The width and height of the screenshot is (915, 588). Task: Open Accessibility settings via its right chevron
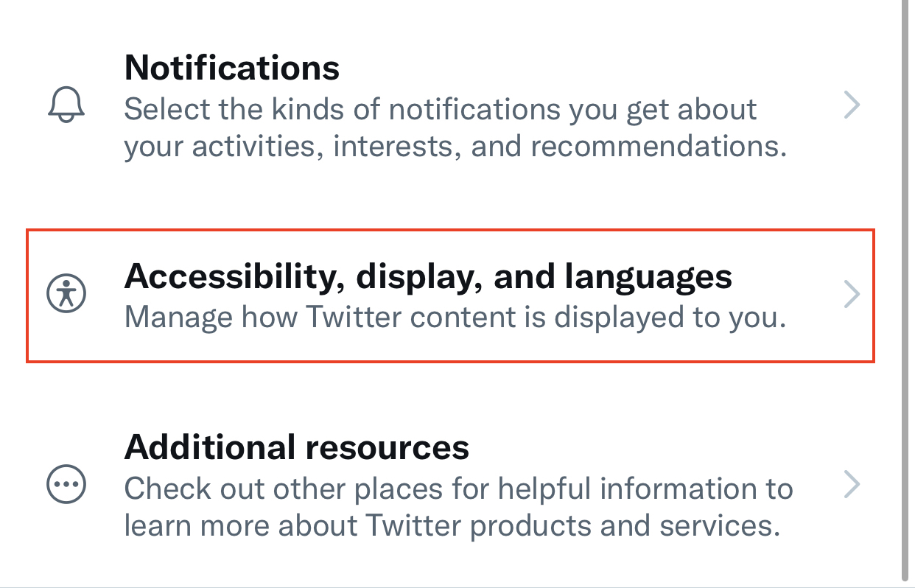(852, 295)
